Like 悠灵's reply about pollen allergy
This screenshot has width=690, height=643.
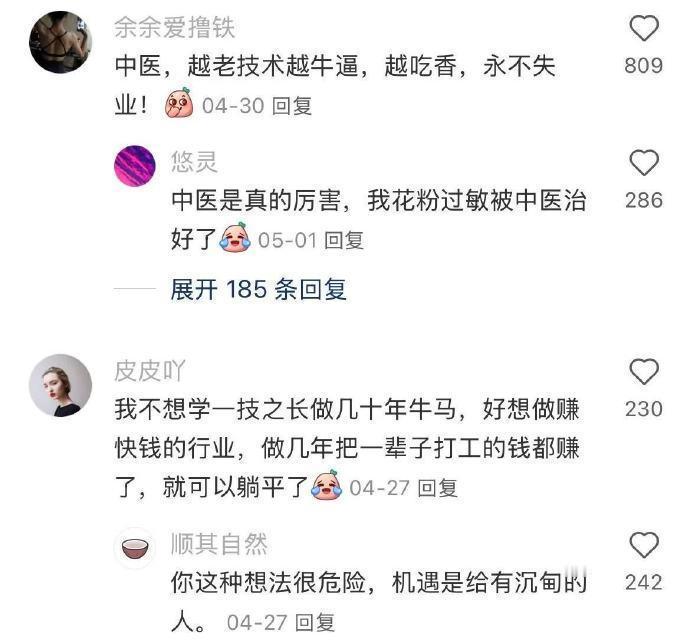tap(644, 163)
